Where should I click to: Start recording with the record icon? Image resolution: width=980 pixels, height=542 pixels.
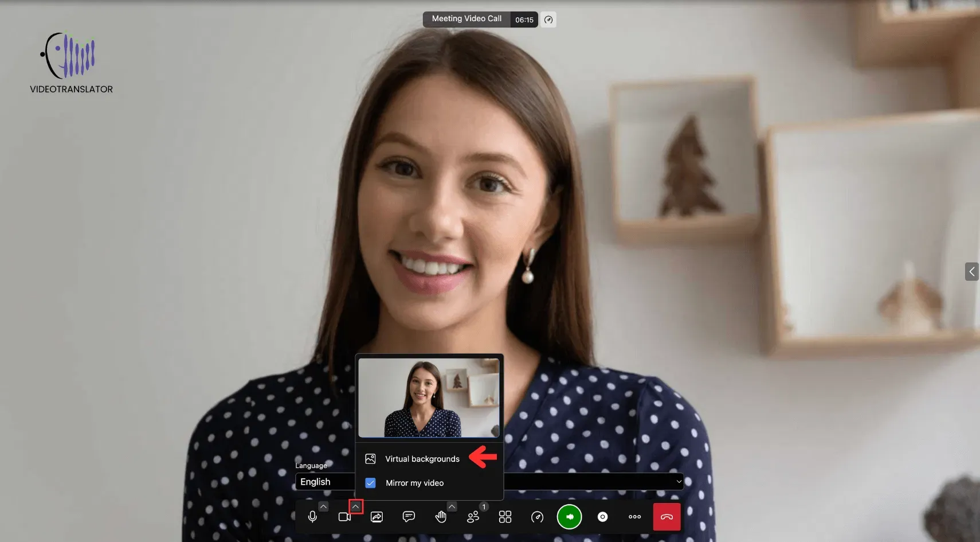[x=602, y=517]
